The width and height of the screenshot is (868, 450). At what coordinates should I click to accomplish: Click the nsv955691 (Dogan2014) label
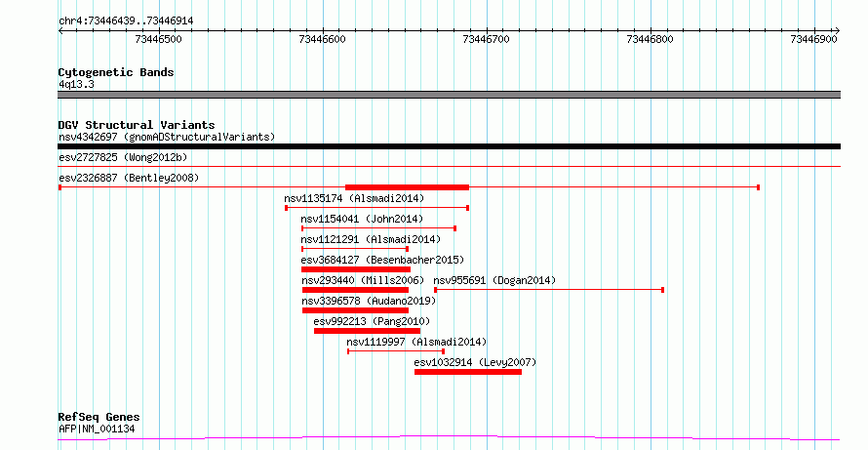tap(494, 280)
